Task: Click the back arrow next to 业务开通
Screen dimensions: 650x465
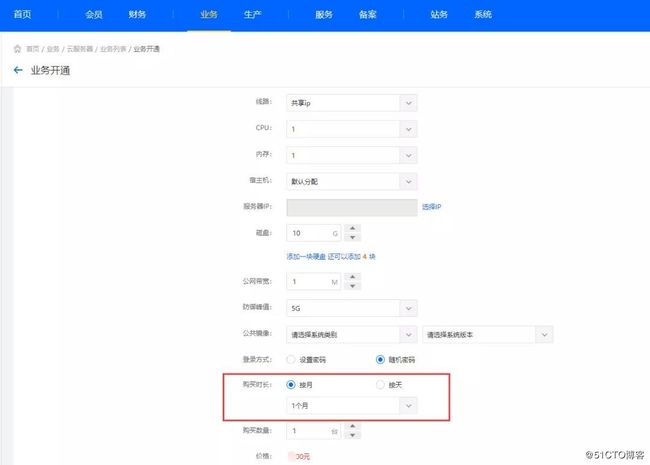Action: point(18,70)
